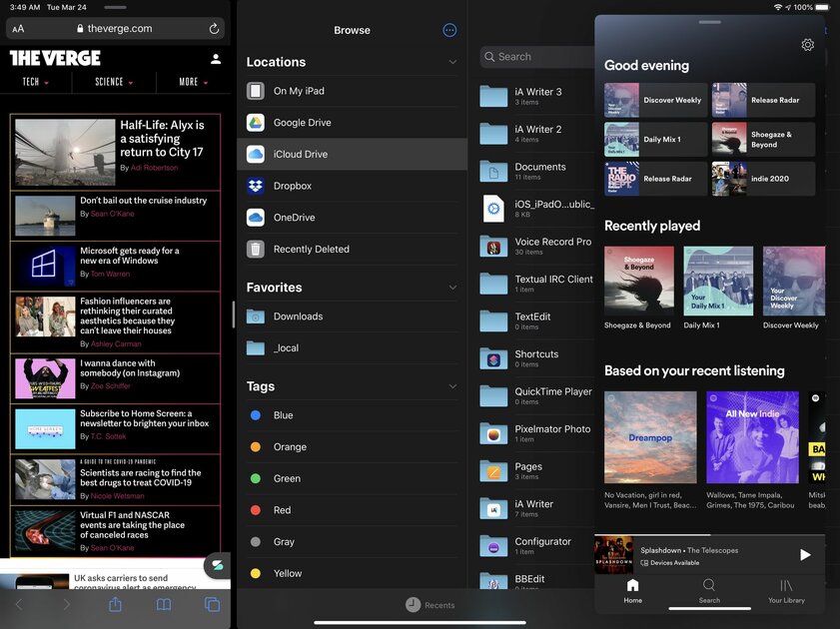Open cruise industry bailout article
The width and height of the screenshot is (840, 629).
pos(115,216)
